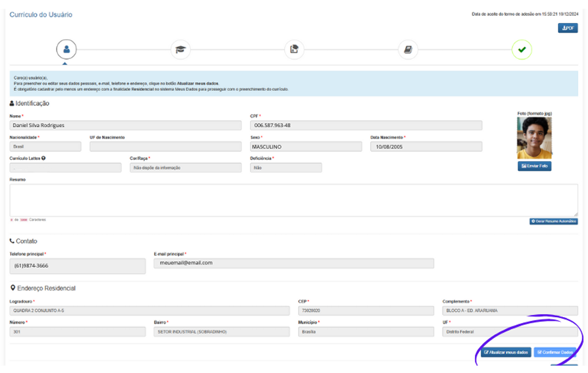Confirm data with Confirmar Dados button

coord(556,353)
